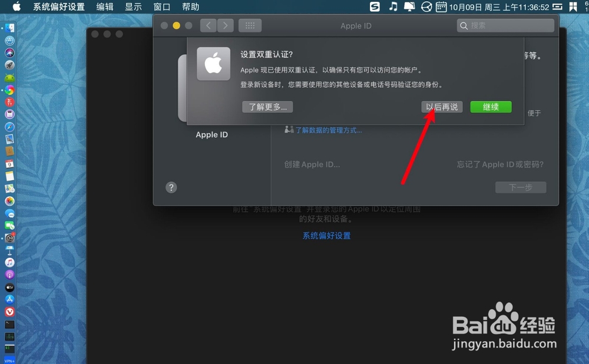Open the 帮助 menu
Image resolution: width=589 pixels, height=364 pixels.
point(190,6)
